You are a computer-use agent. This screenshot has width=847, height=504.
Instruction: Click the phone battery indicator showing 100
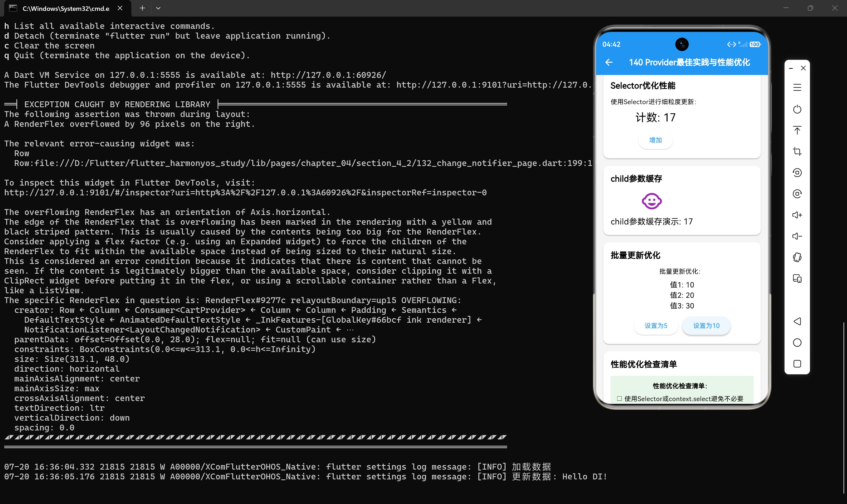[x=755, y=44]
